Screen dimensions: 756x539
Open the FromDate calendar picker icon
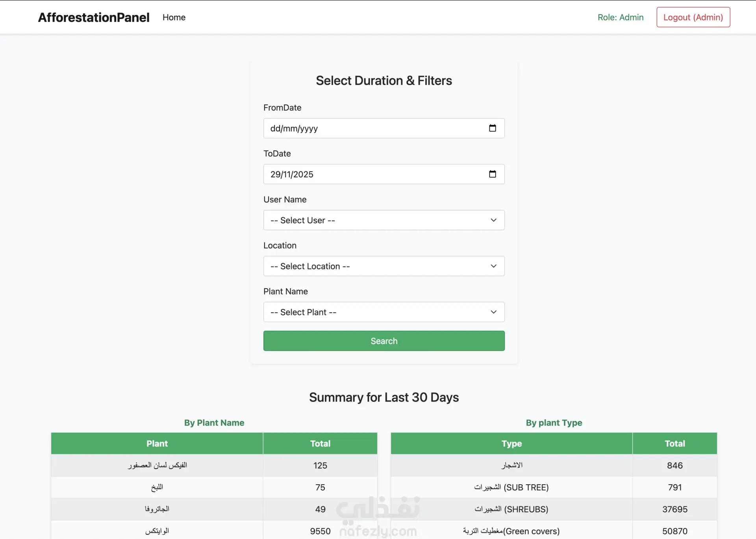click(x=492, y=128)
